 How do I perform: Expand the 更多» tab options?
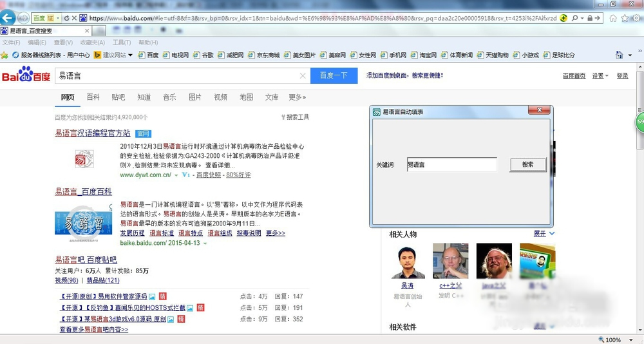[x=297, y=97]
